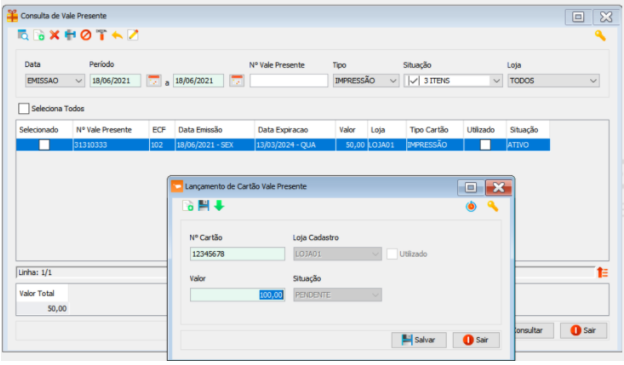Click the red cancel circle toolbar icon
The height and width of the screenshot is (365, 624).
[86, 35]
